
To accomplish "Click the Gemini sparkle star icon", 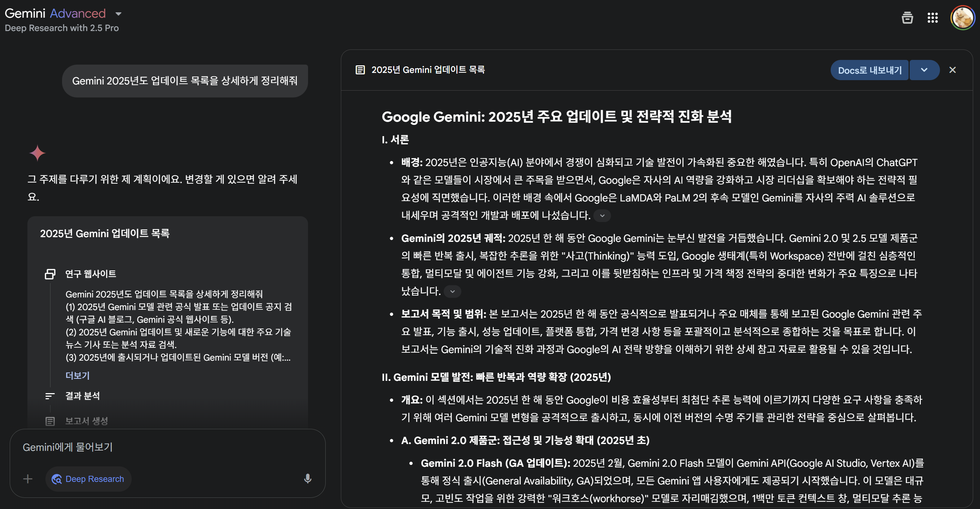I will coord(37,153).
